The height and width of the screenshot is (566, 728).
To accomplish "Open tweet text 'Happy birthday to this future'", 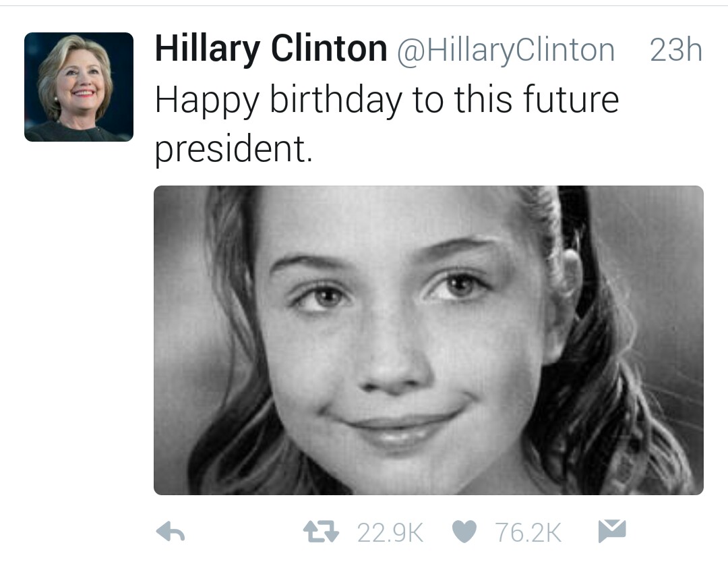I will [x=386, y=100].
